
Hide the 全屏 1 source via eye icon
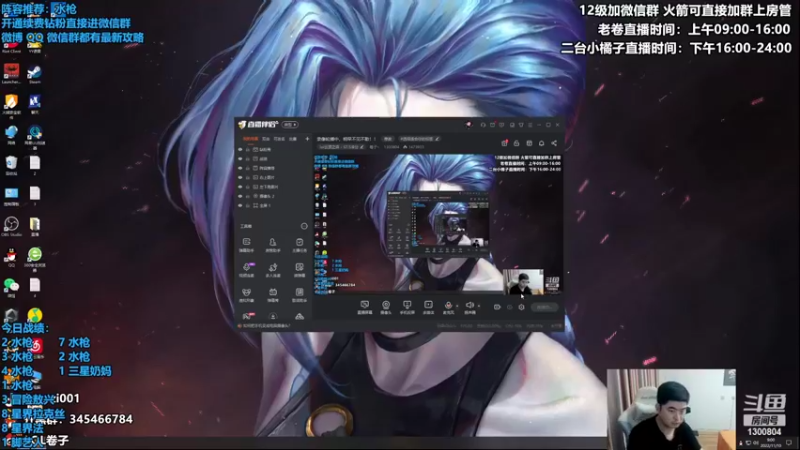[x=240, y=205]
